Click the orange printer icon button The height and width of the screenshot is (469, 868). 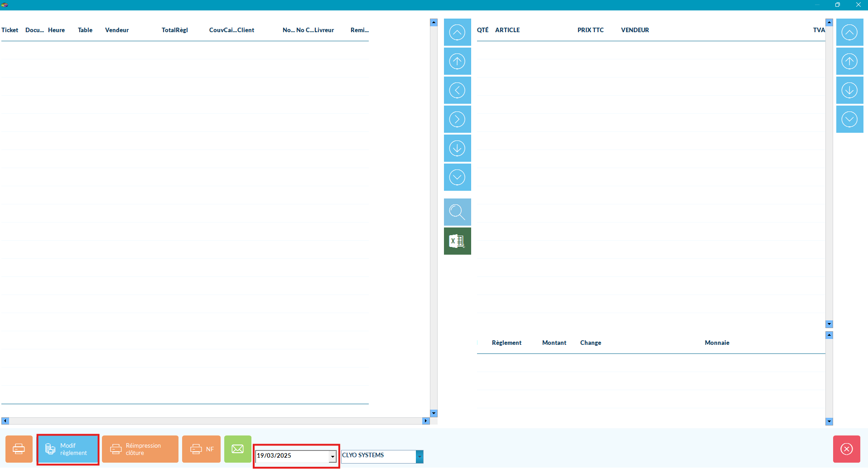pos(19,449)
